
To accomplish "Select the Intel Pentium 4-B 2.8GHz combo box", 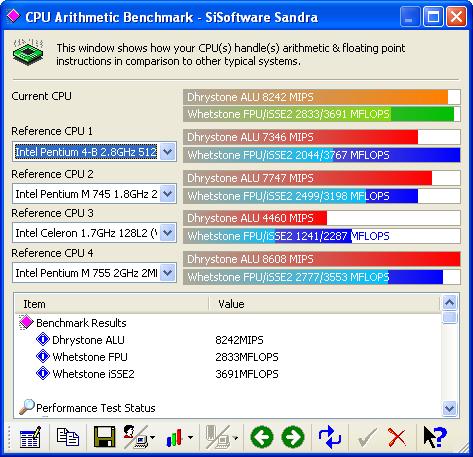I will (94, 152).
